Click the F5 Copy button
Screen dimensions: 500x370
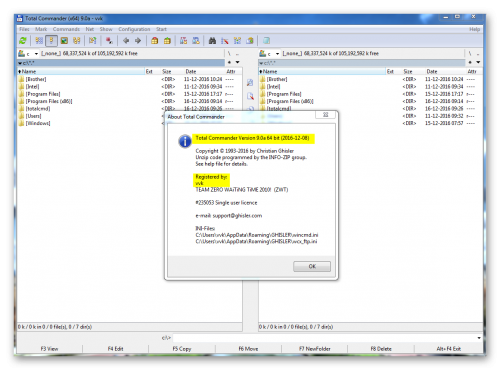point(182,349)
